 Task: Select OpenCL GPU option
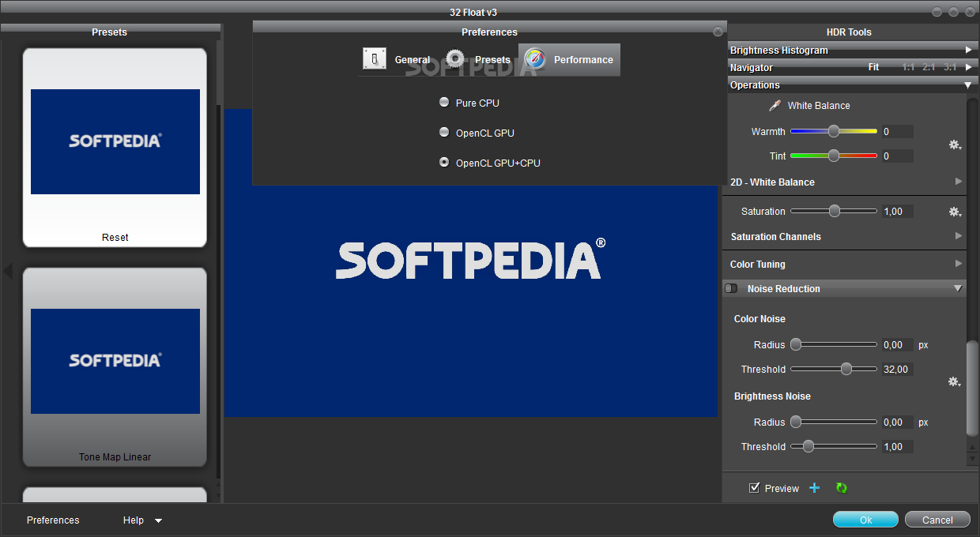click(444, 133)
